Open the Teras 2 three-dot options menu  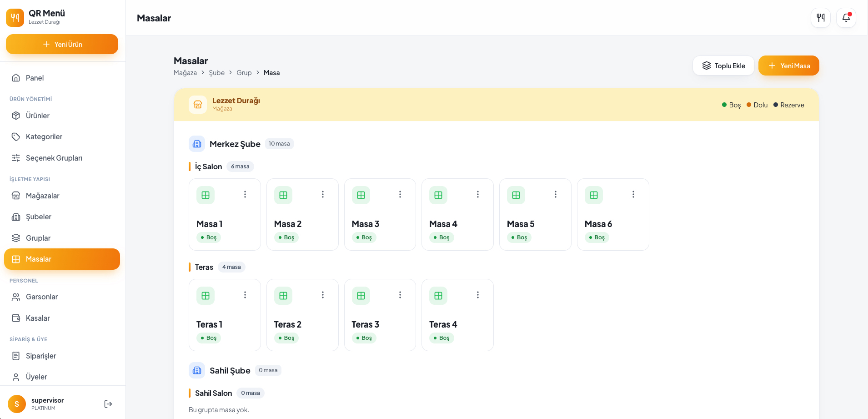tap(323, 295)
